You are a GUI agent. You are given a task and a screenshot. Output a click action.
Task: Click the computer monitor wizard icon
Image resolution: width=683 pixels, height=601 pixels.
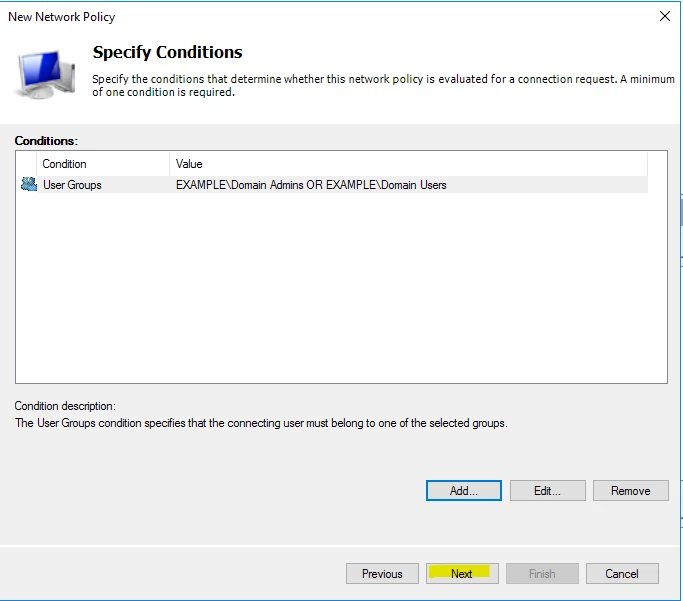click(x=46, y=74)
